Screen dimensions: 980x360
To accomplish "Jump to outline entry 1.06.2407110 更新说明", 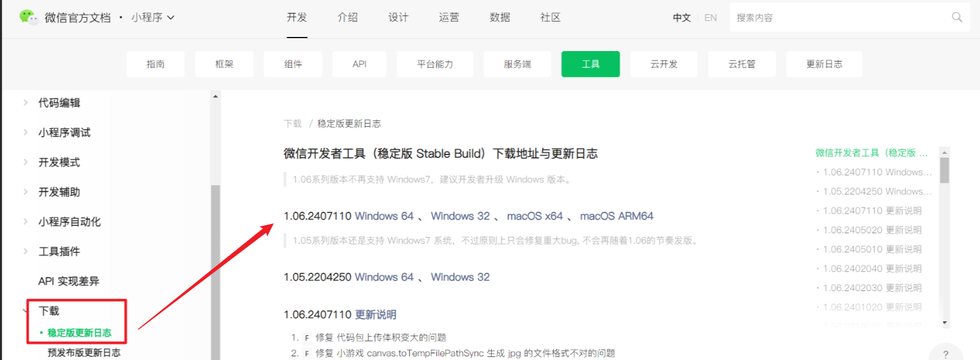I will [872, 210].
